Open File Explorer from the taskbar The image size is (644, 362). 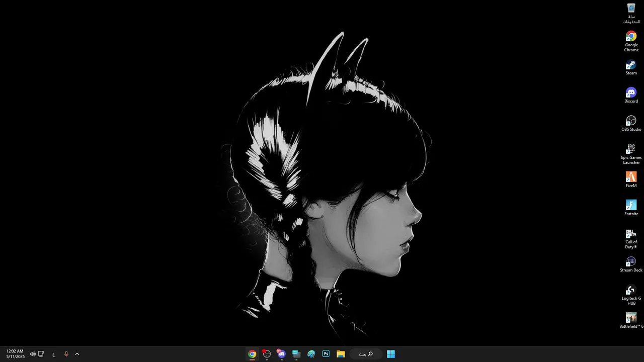pos(341,354)
